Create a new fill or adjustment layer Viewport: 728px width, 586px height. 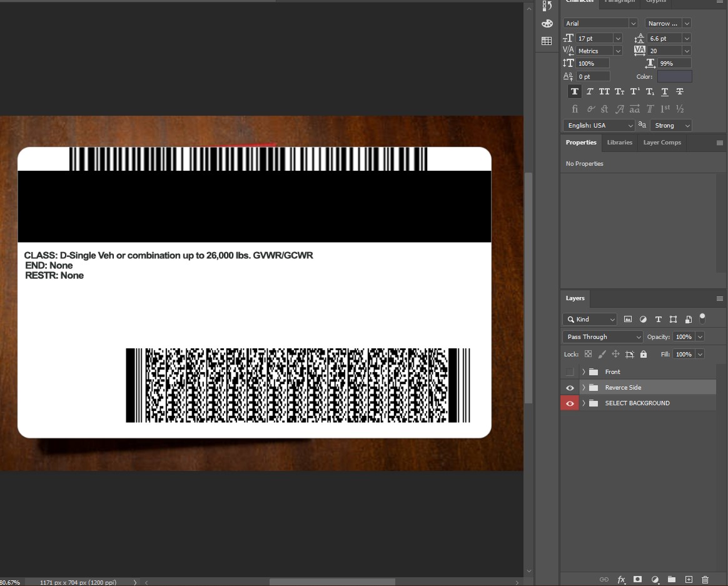coord(655,579)
